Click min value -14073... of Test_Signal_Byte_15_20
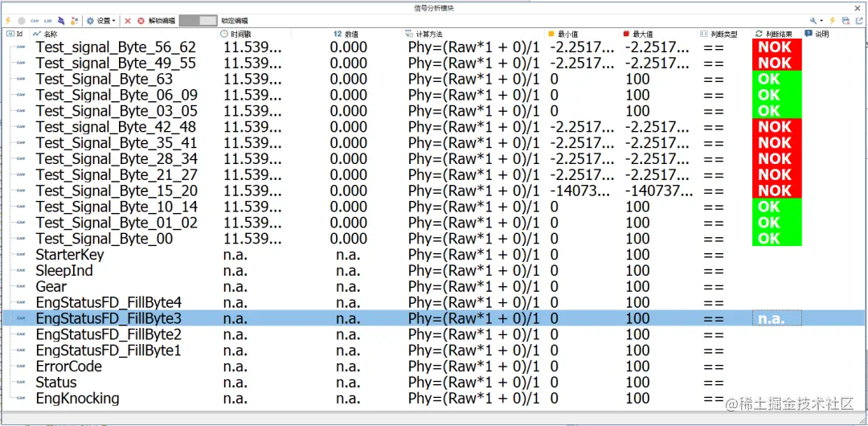Image resolution: width=868 pixels, height=426 pixels. click(581, 191)
